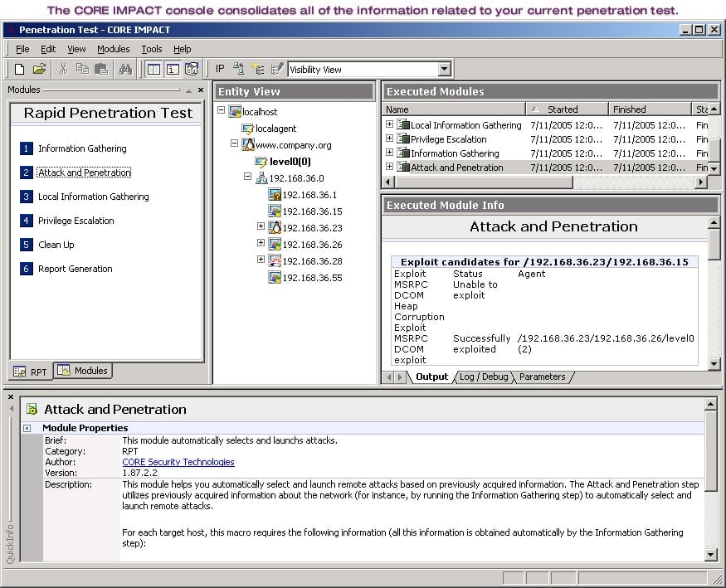The image size is (726, 588).
Task: Click the 192.168.36.0 network icon
Action: pos(261,178)
